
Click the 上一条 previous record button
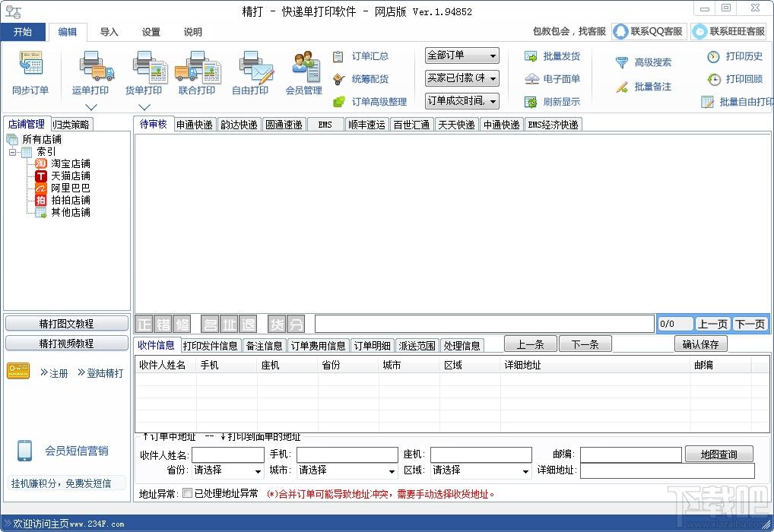(531, 344)
